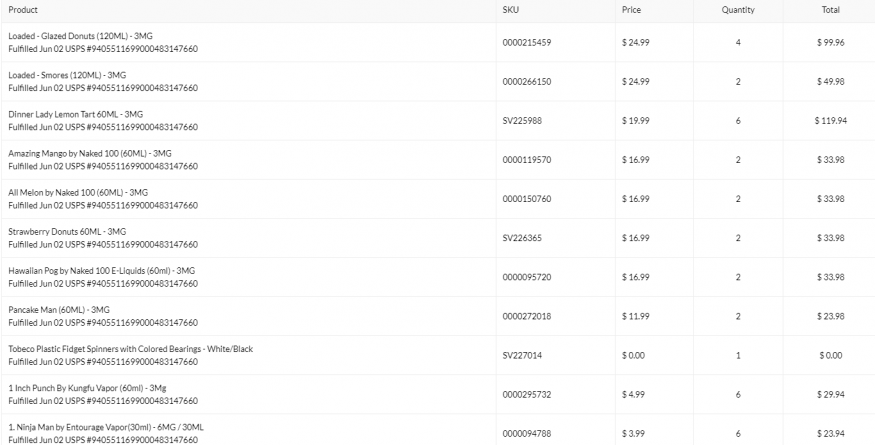Click SKU SV225988 for Lemon Tart
The height and width of the screenshot is (445, 875).
click(521, 120)
